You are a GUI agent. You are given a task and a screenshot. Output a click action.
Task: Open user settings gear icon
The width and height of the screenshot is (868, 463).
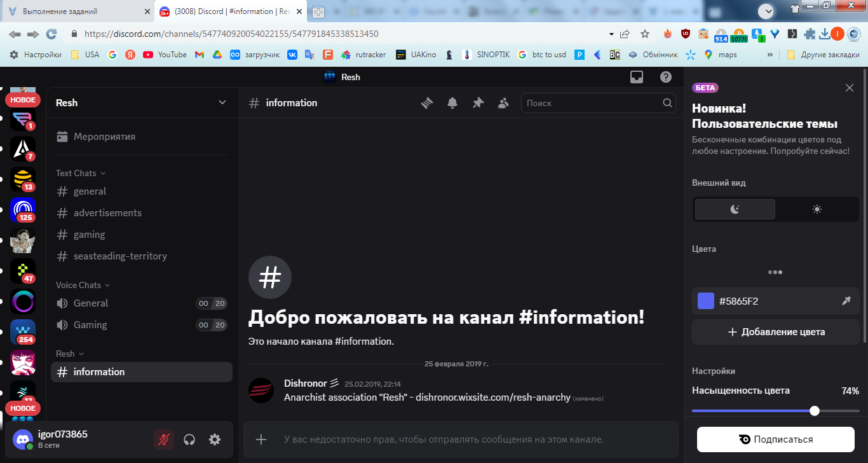[x=215, y=439]
